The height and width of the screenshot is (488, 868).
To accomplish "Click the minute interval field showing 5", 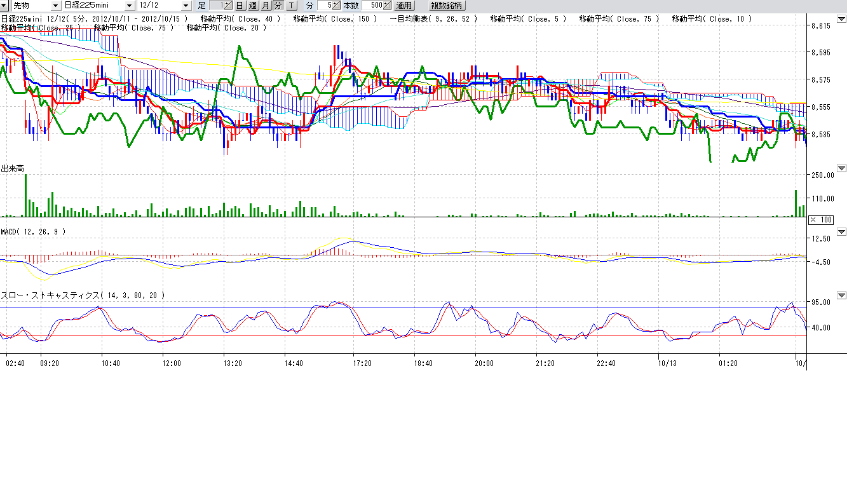I will (x=325, y=5).
